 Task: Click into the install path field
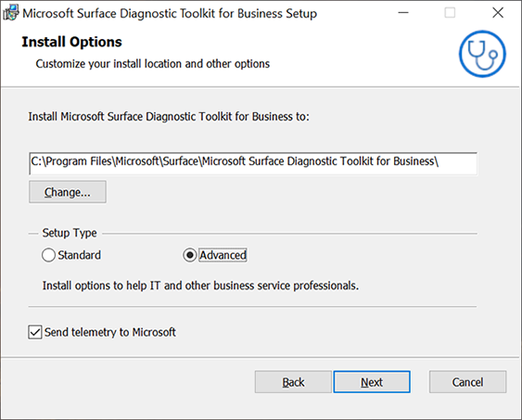(253, 163)
